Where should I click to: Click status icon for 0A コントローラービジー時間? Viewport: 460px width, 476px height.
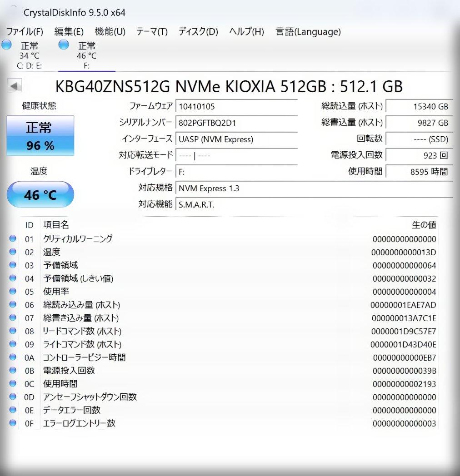click(13, 357)
